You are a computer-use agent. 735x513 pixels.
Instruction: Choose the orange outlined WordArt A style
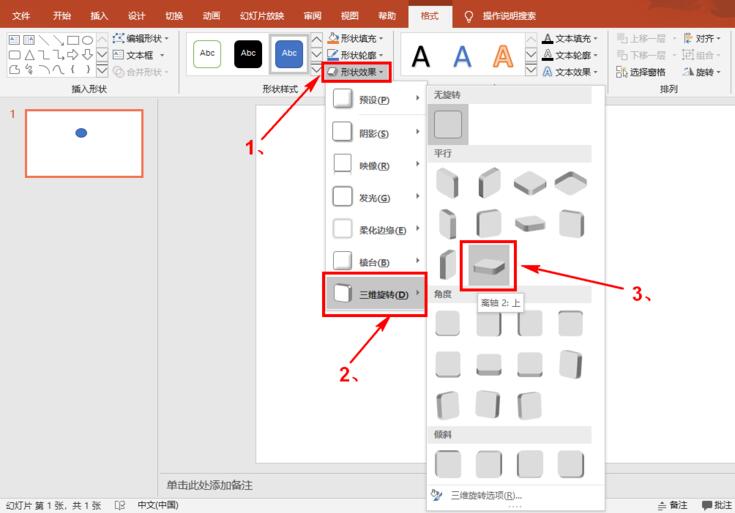coord(505,54)
